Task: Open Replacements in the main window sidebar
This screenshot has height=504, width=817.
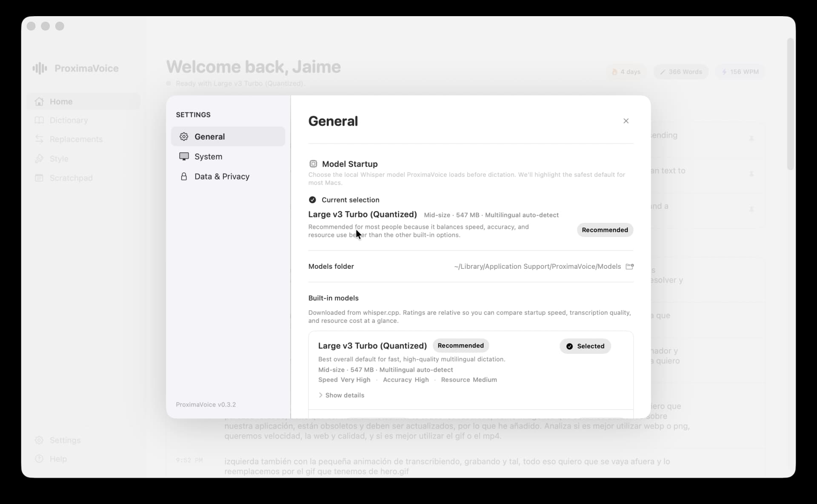Action: (x=83, y=140)
